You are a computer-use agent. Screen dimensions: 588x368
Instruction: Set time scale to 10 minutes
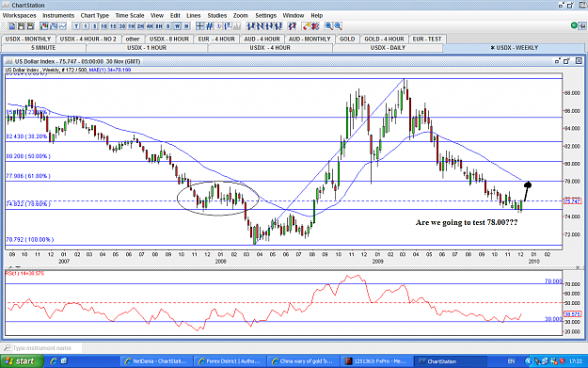tap(103, 26)
